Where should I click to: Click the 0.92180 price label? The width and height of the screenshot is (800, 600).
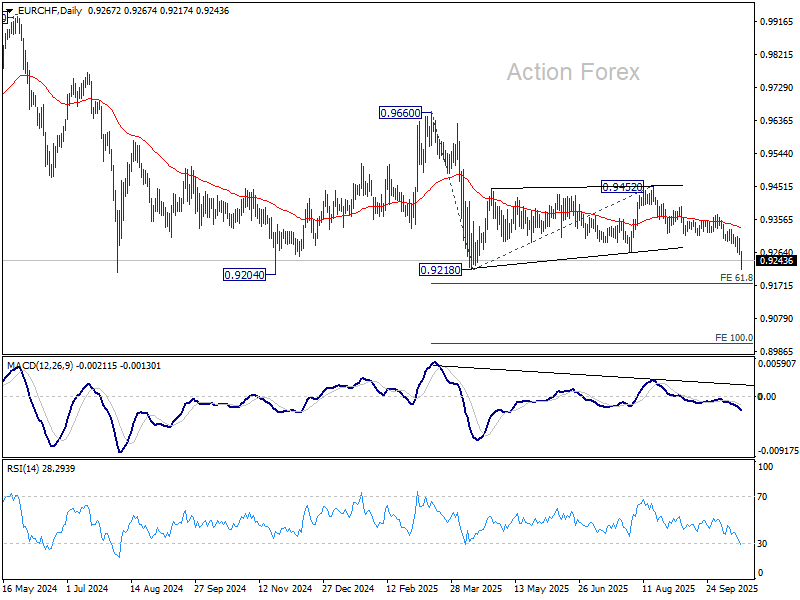point(440,269)
